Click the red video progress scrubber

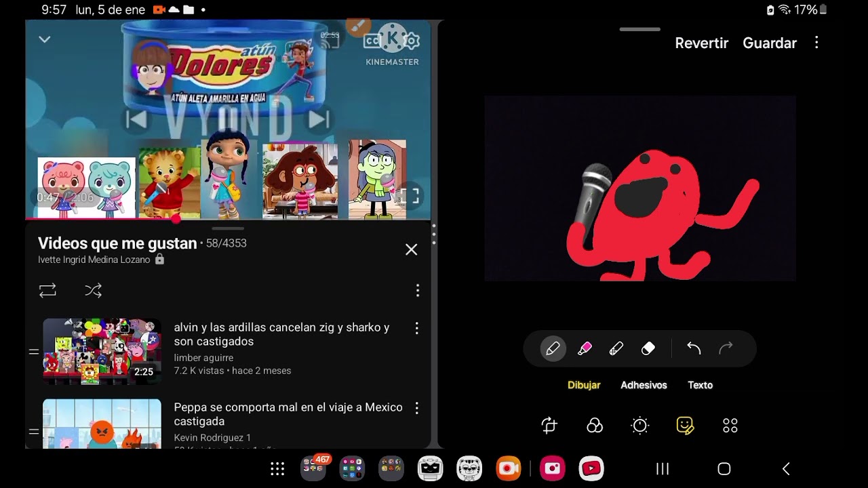176,219
